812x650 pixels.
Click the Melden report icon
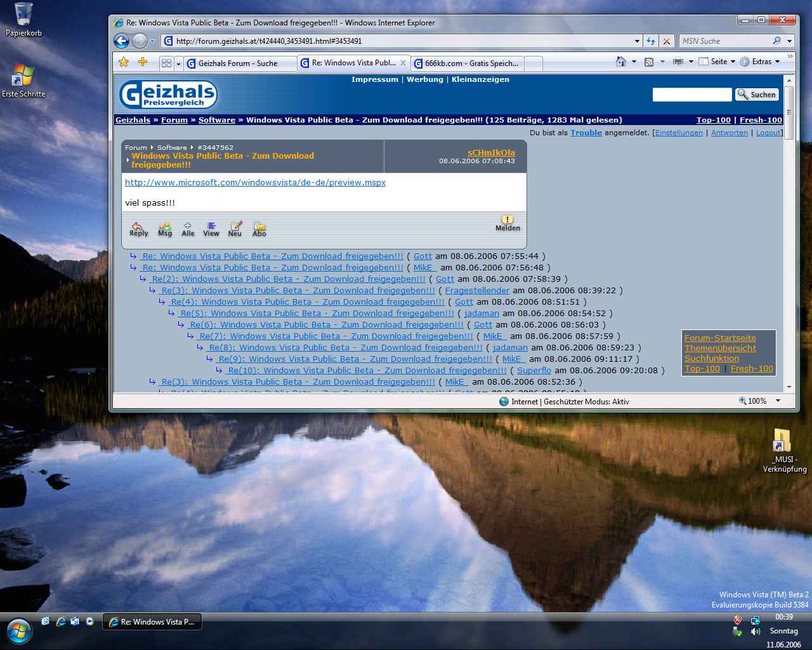click(507, 223)
